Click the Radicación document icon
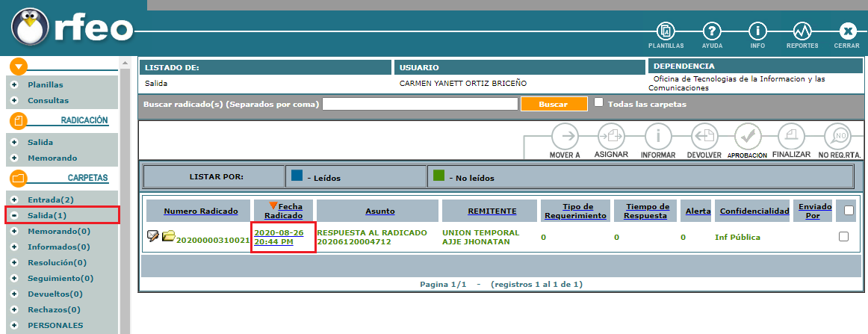The height and width of the screenshot is (334, 868). (x=19, y=121)
